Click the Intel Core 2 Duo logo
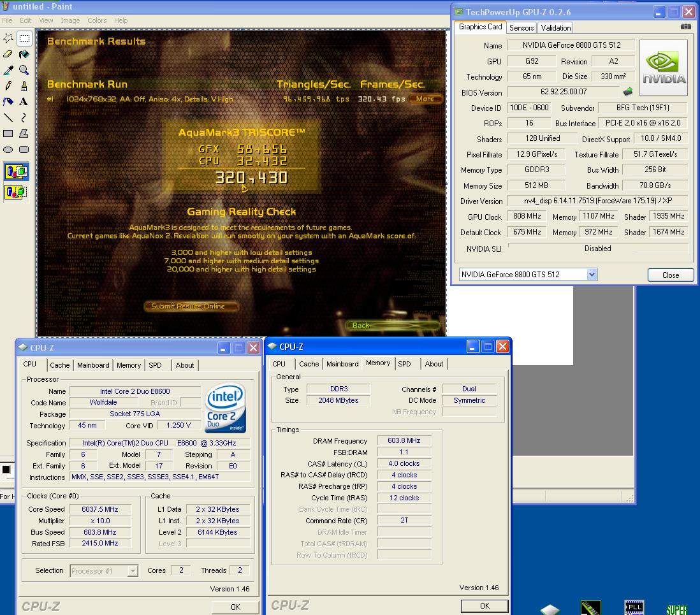 (226, 408)
